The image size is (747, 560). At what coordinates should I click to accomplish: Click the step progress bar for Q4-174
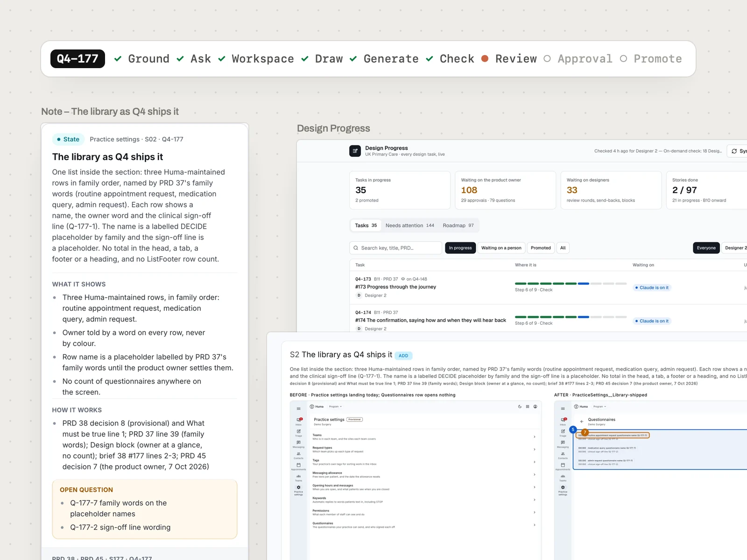[x=571, y=317]
